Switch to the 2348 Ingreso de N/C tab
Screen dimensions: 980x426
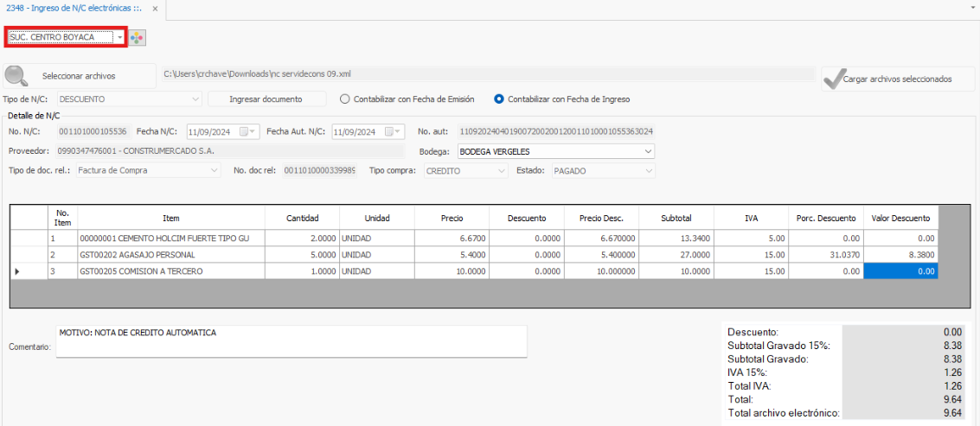(x=74, y=8)
